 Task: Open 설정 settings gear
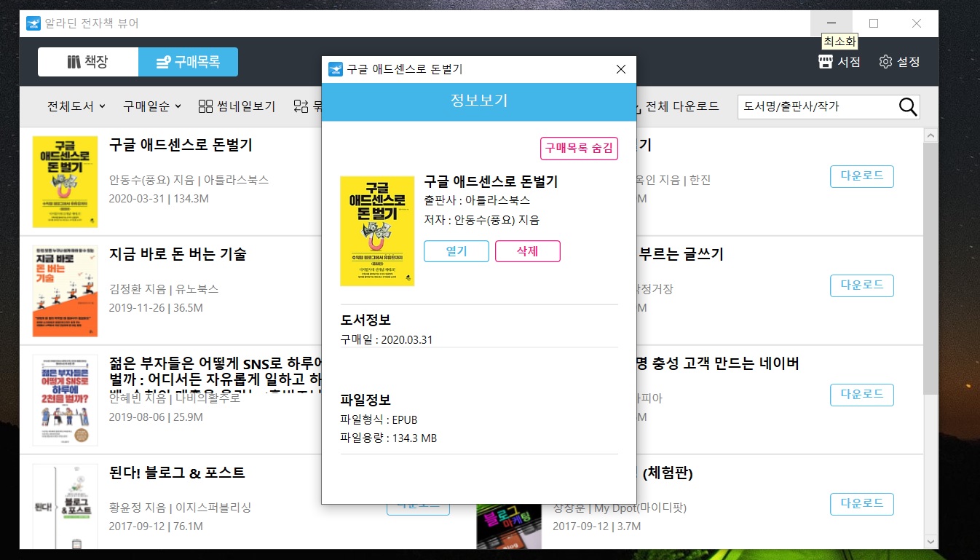pyautogui.click(x=899, y=62)
